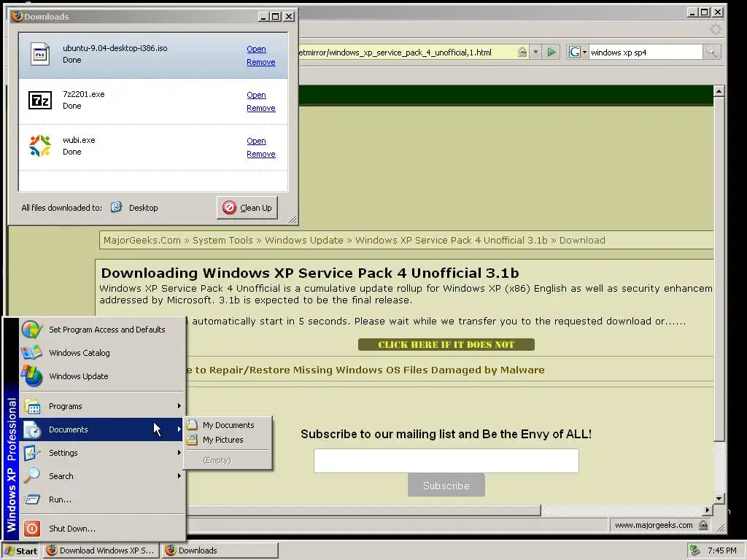Screen dimensions: 747x560
Task: Click the green Go arrow in the address bar
Action: (x=551, y=52)
